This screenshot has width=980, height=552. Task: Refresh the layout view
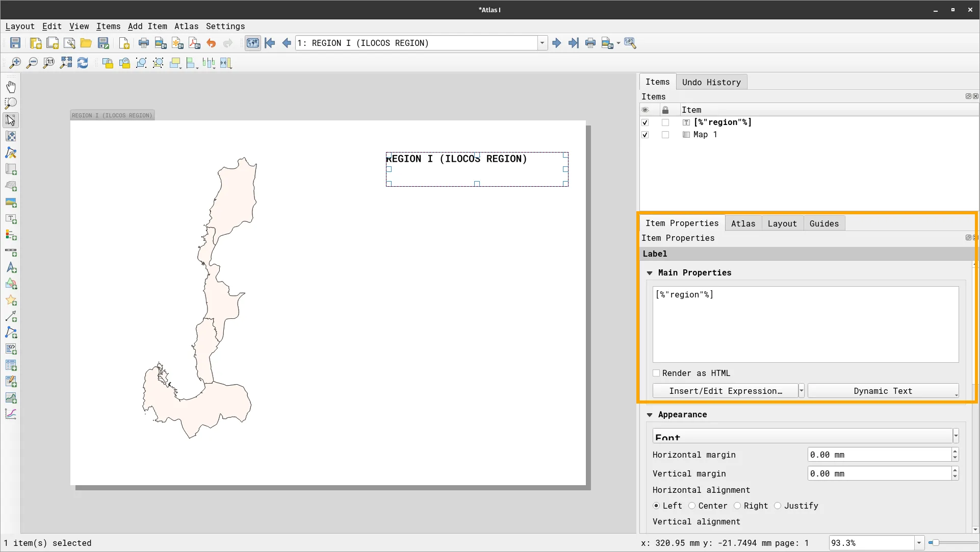point(83,63)
